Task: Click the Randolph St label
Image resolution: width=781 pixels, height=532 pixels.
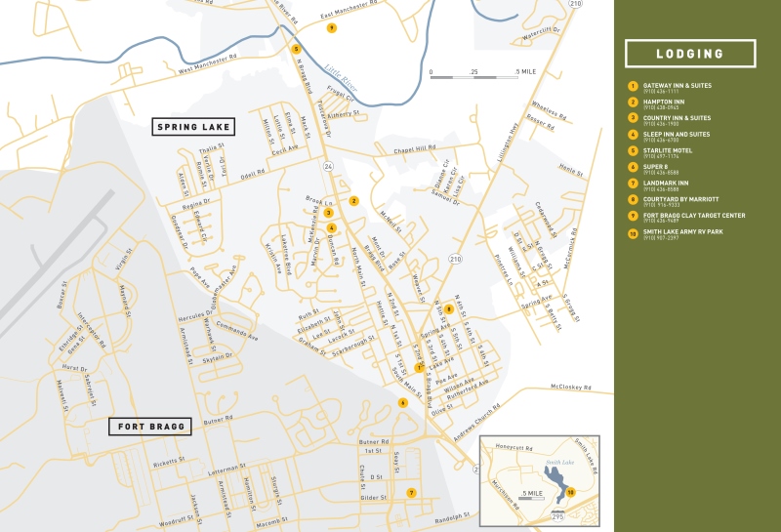Action: pyautogui.click(x=452, y=518)
